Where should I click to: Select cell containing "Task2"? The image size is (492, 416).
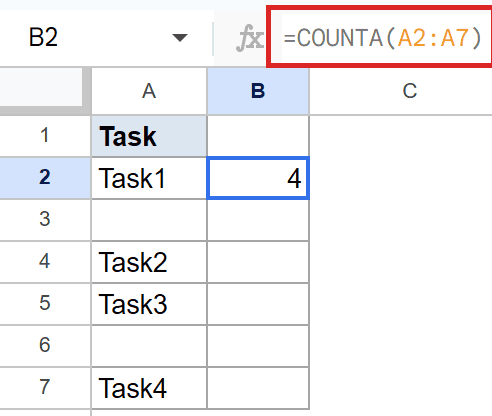[149, 262]
